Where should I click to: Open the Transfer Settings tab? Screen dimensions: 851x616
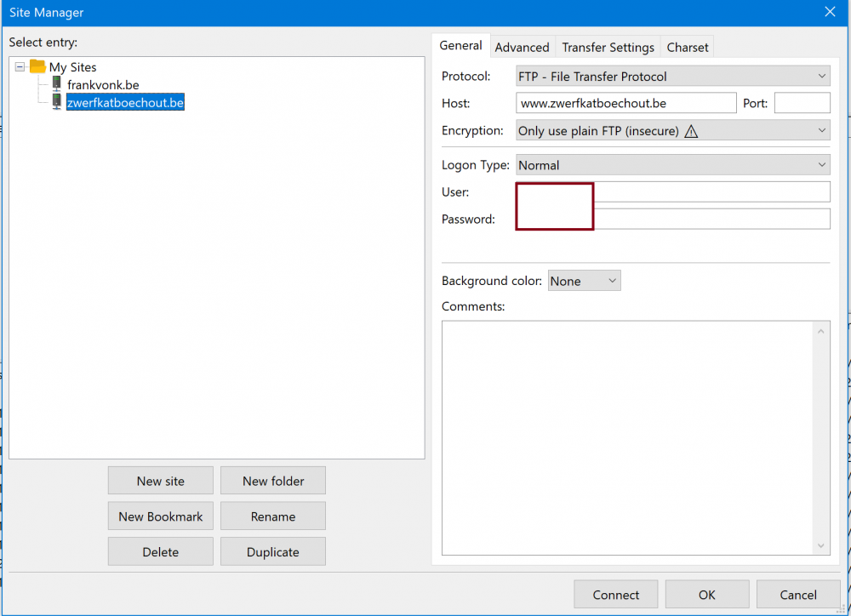tap(608, 47)
